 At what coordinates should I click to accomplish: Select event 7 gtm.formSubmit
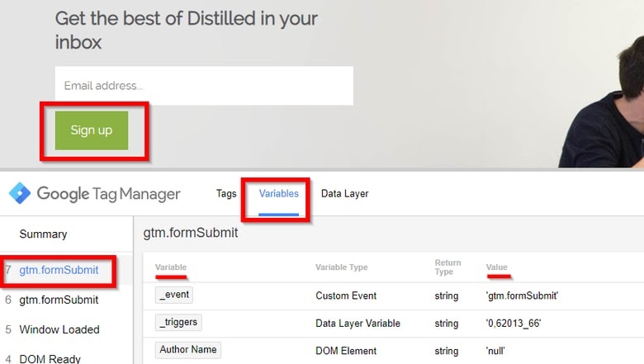[x=59, y=270]
